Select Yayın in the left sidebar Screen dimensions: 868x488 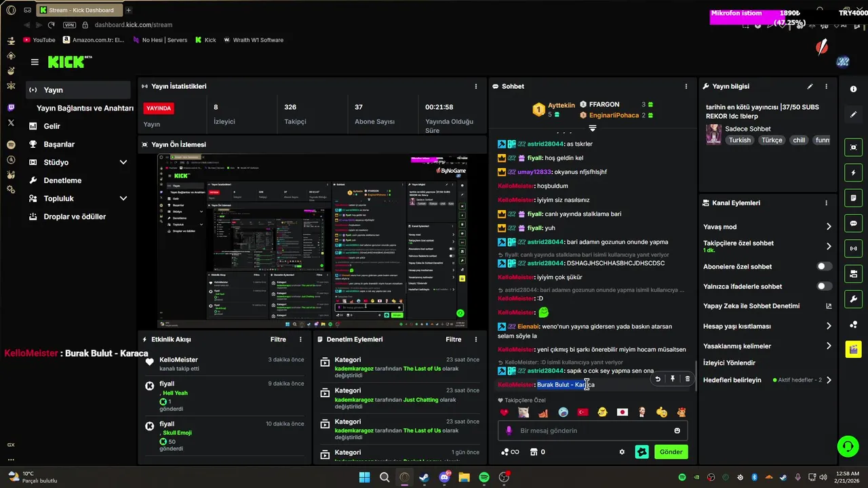[78, 90]
